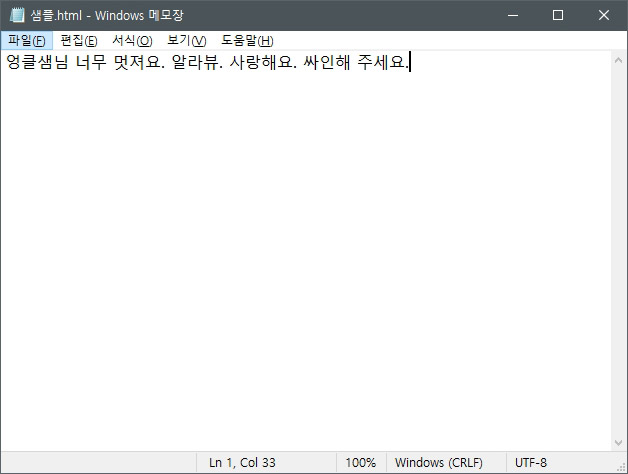Click the scrollbar up arrow
The height and width of the screenshot is (474, 628).
pos(618,61)
